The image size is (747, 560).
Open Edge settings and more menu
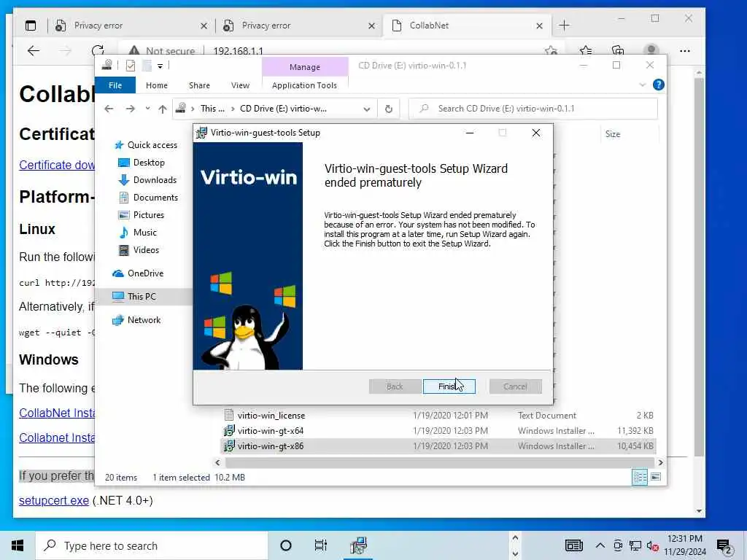click(x=685, y=50)
